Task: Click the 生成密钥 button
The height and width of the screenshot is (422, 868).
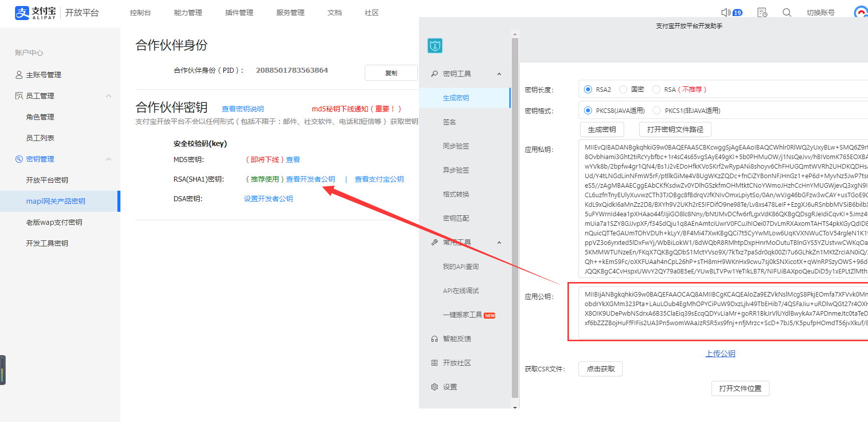Action: click(602, 129)
